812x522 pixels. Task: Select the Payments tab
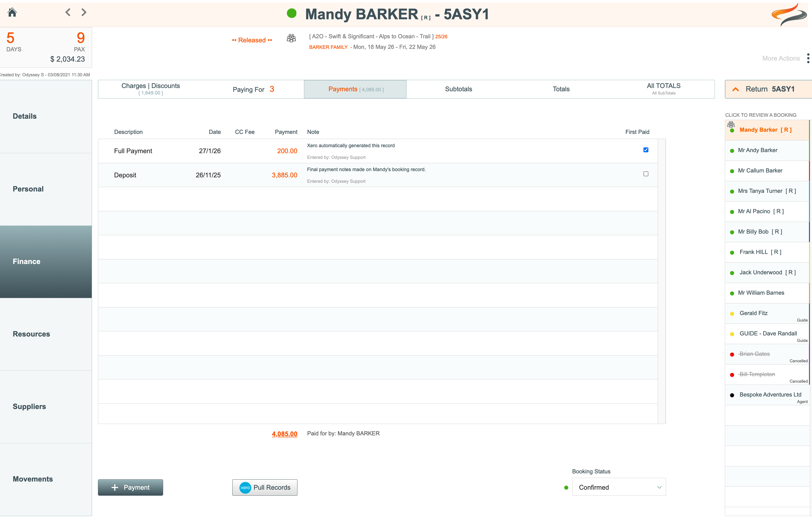coord(355,89)
